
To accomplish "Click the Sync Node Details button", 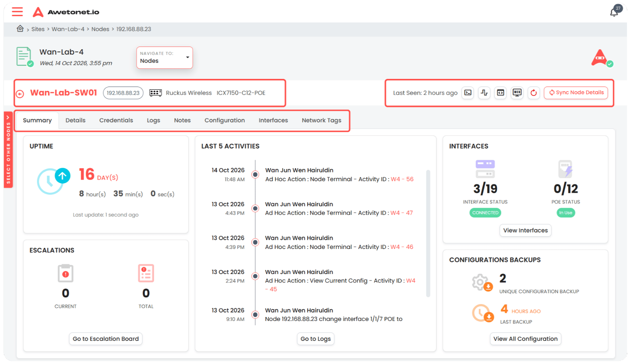I will [x=576, y=93].
